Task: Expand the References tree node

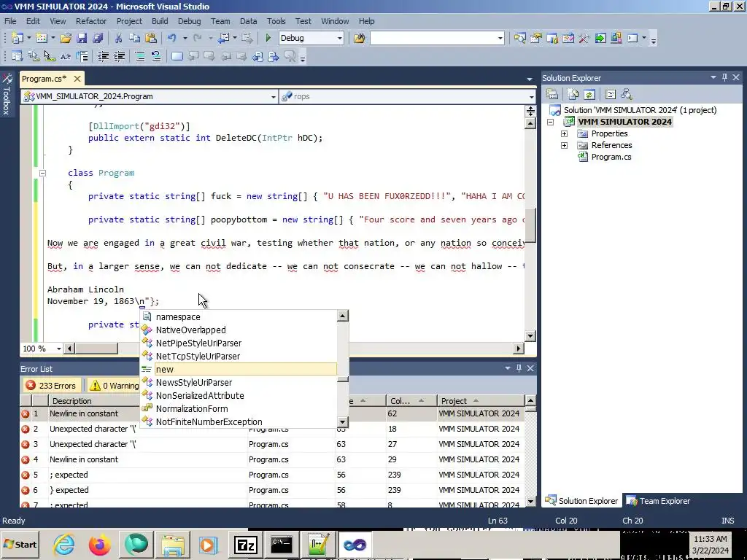Action: click(x=564, y=145)
